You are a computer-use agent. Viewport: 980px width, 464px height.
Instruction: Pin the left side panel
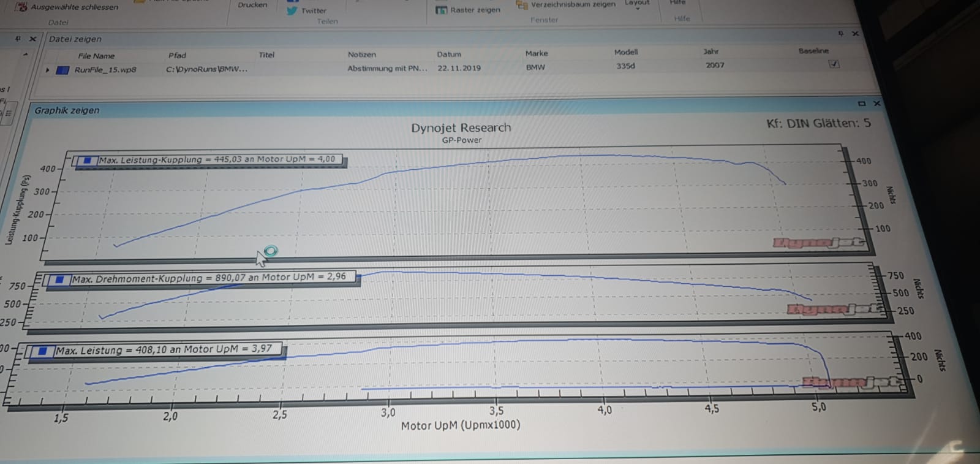18,39
